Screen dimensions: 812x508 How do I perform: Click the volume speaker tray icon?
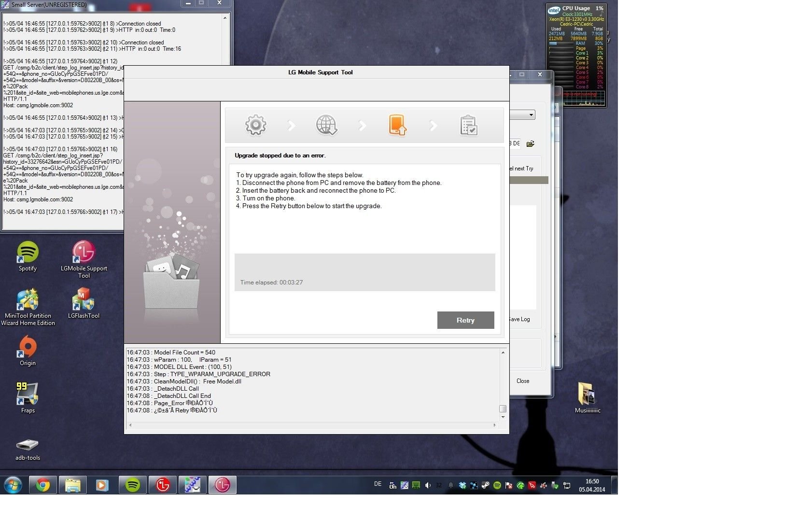[428, 485]
